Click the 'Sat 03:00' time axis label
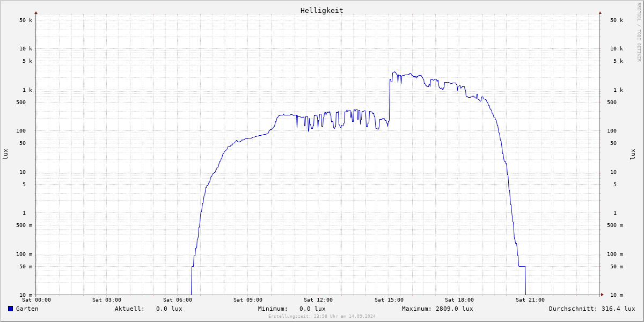Viewport: 644px width, 322px height. pos(107,300)
